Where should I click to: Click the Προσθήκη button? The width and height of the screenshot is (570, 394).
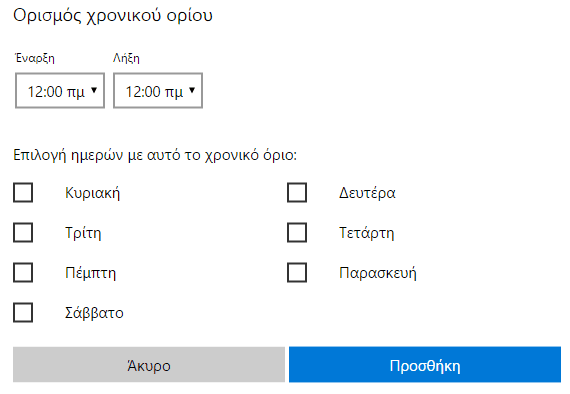pos(425,365)
